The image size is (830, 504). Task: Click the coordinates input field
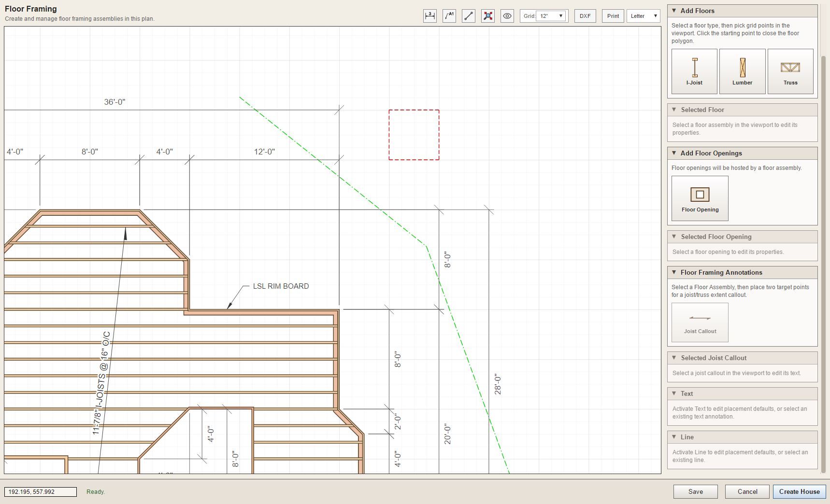tap(41, 491)
